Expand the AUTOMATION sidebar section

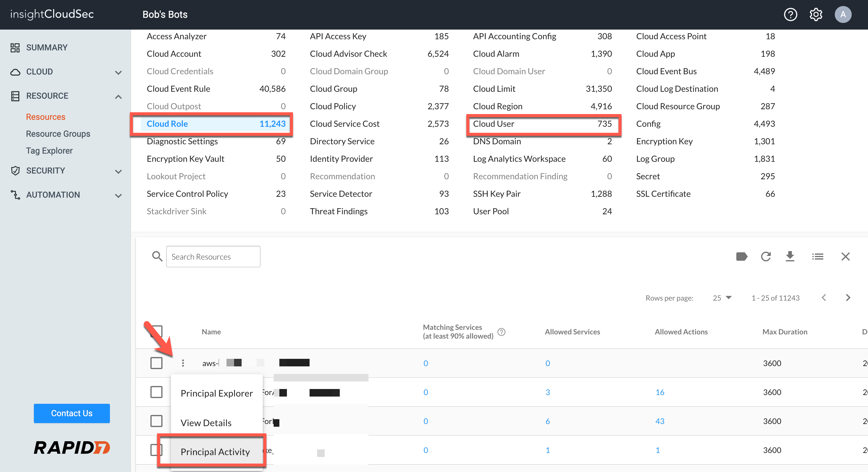click(x=118, y=196)
